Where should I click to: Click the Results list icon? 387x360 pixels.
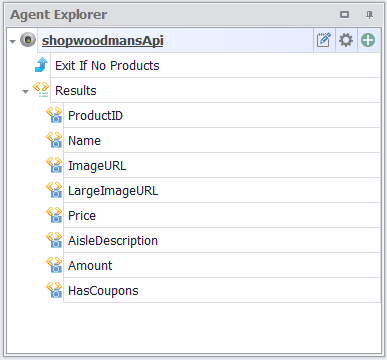(41, 90)
